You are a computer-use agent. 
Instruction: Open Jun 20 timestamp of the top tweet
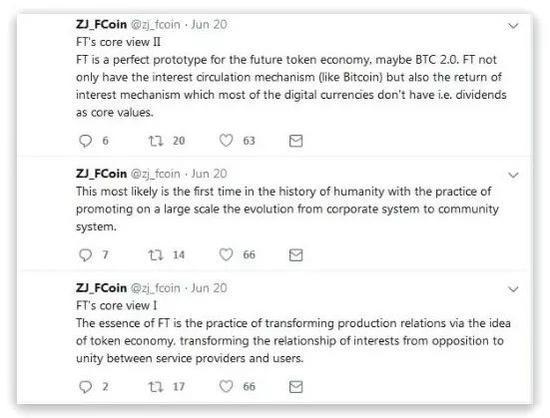pos(209,24)
